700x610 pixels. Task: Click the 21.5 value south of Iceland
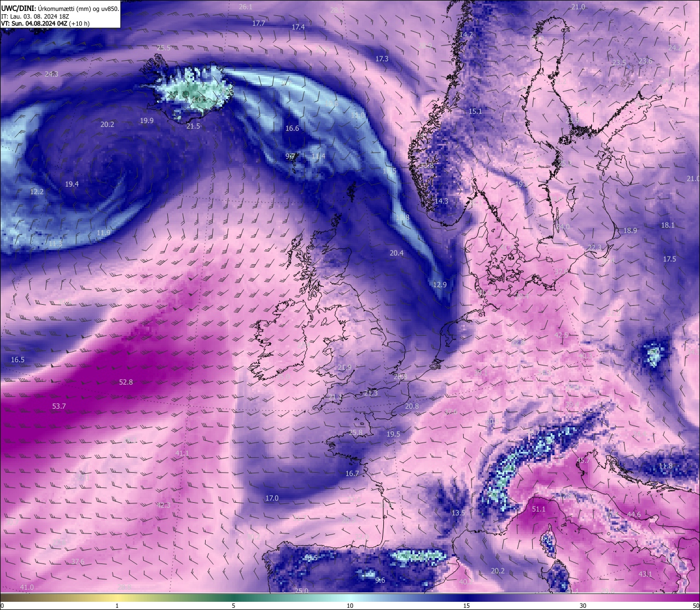coord(193,126)
